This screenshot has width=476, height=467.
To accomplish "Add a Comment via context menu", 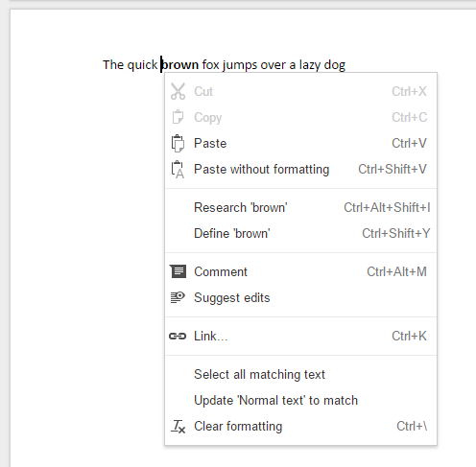I will (x=300, y=271).
